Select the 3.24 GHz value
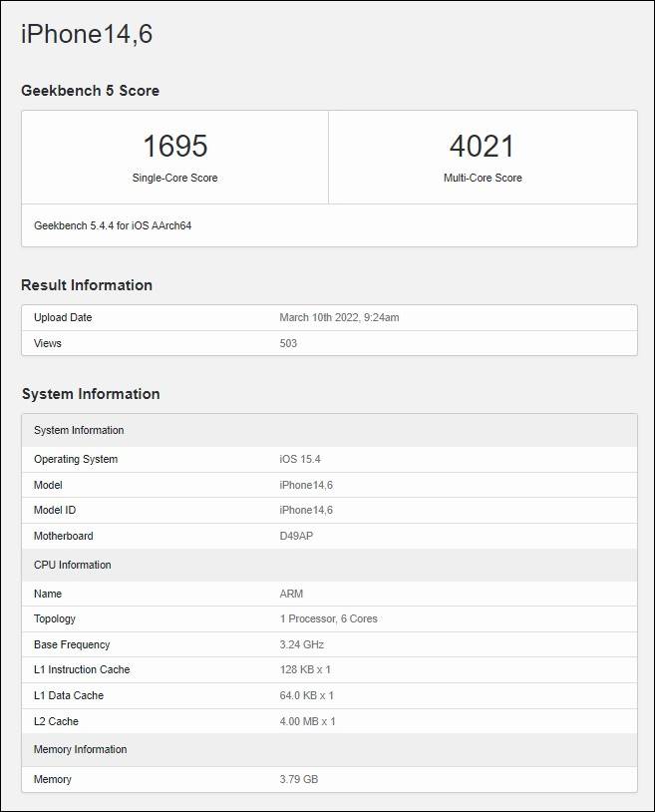This screenshot has height=812, width=655. [302, 644]
